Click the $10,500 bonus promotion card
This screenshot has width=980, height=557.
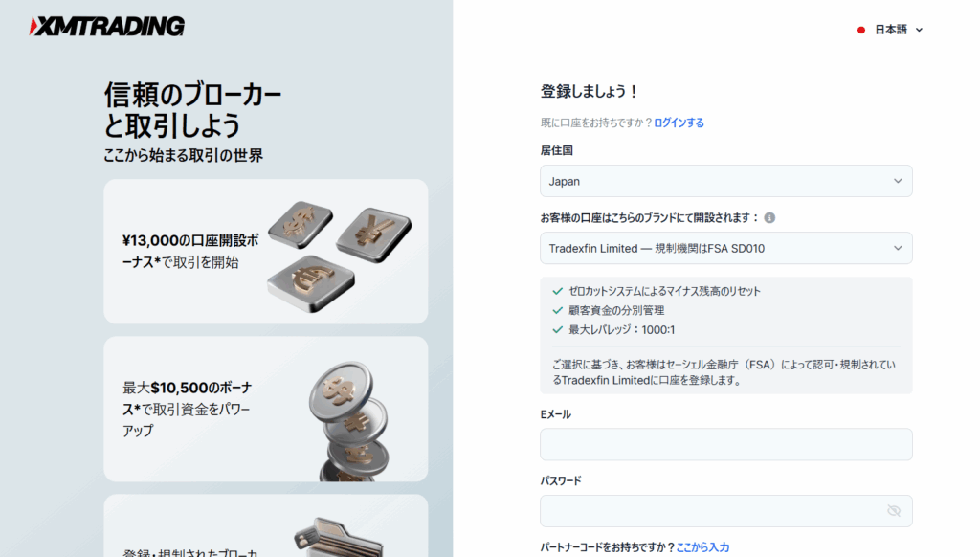coord(266,409)
